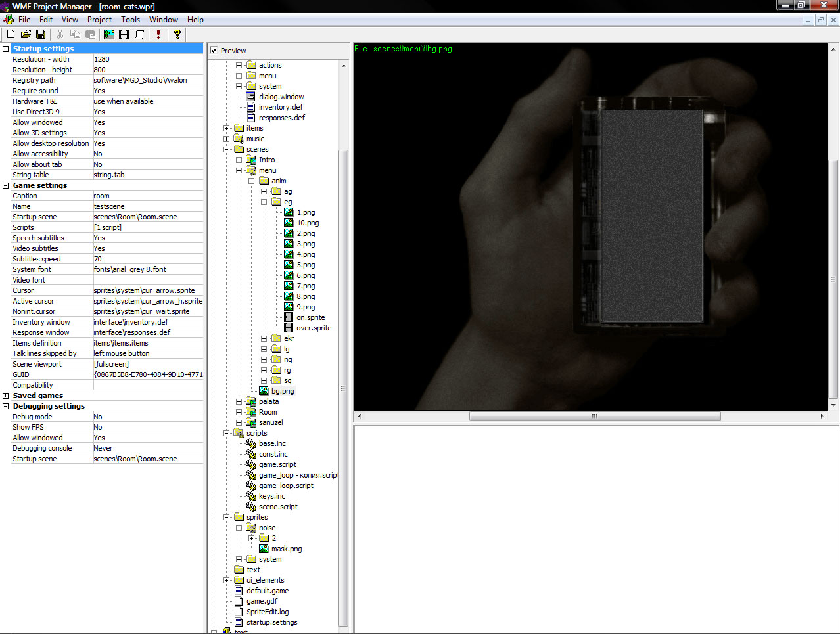840x634 pixels.
Task: Click the project tree vertical scrollbar
Action: tap(343, 388)
